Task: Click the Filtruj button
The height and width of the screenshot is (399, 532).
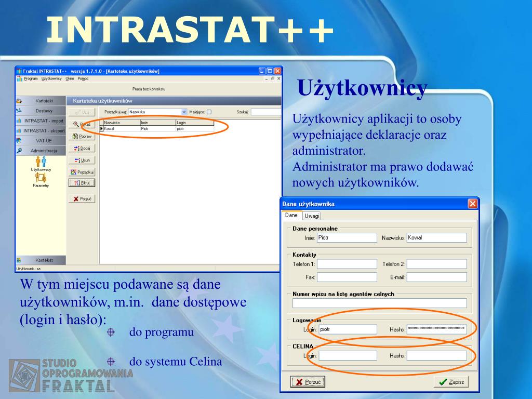Action: point(82,183)
